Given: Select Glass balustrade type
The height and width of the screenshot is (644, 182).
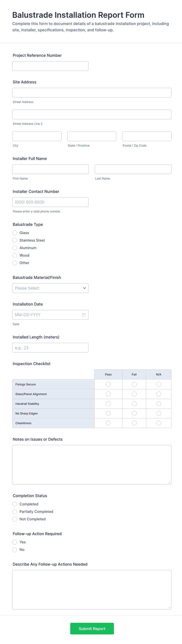Looking at the screenshot, I should pos(15,233).
